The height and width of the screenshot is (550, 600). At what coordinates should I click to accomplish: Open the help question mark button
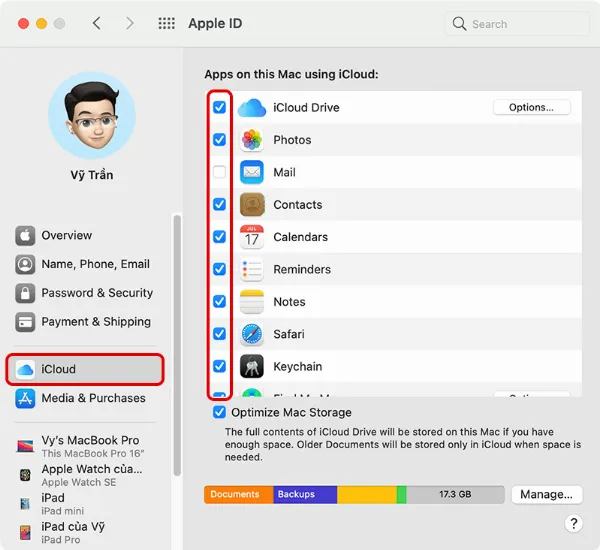tap(574, 523)
